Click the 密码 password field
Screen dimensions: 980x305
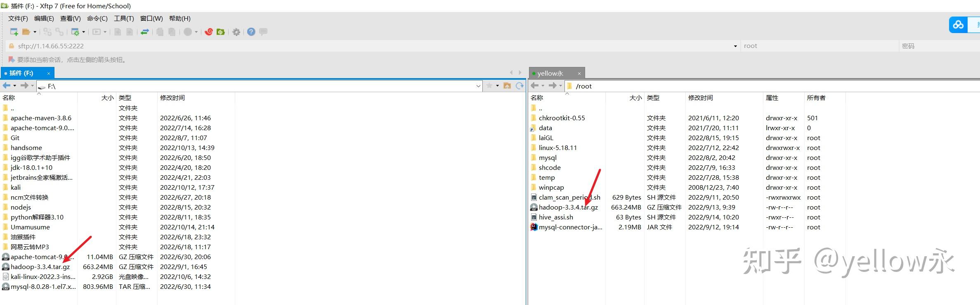coord(940,46)
